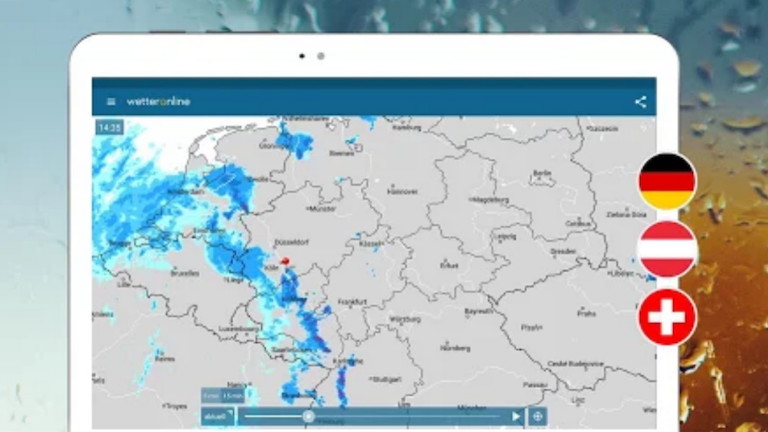Click the wetteronline logo
The image size is (768, 432).
coord(159,102)
